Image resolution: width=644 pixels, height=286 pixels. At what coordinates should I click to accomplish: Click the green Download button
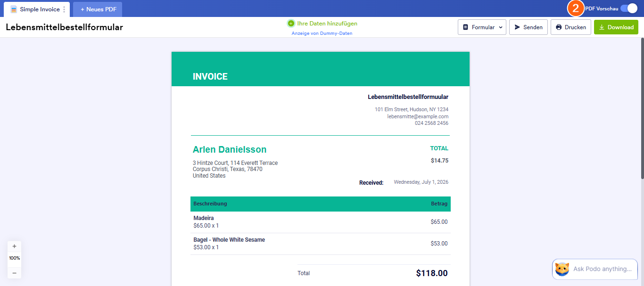616,27
